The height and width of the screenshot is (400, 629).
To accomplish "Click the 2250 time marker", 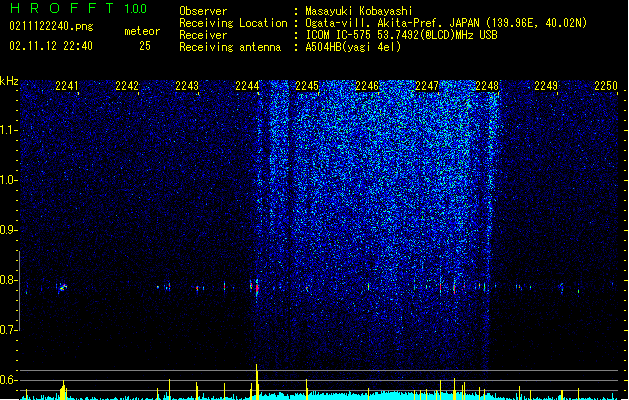I will point(606,86).
